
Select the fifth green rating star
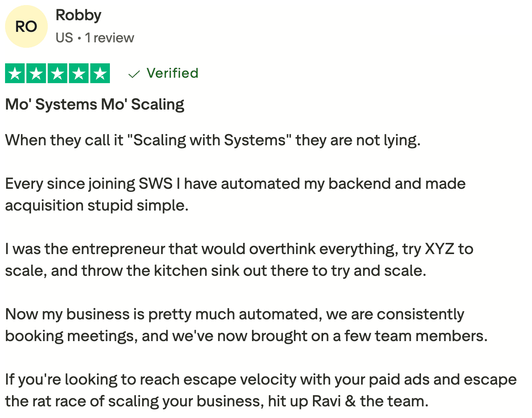click(100, 73)
